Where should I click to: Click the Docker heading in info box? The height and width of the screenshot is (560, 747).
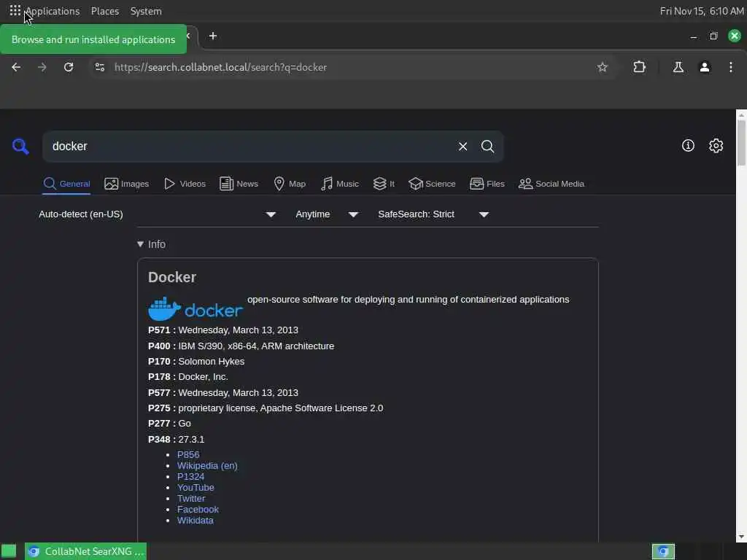[172, 277]
